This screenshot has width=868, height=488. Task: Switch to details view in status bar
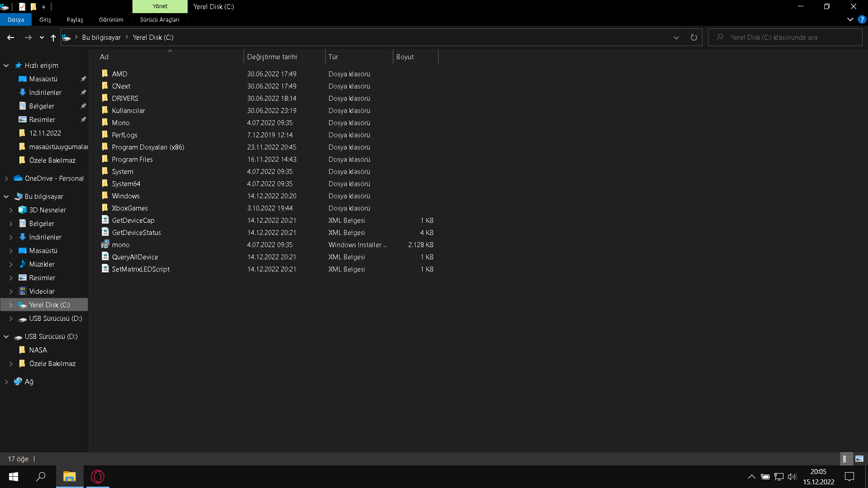(x=845, y=459)
